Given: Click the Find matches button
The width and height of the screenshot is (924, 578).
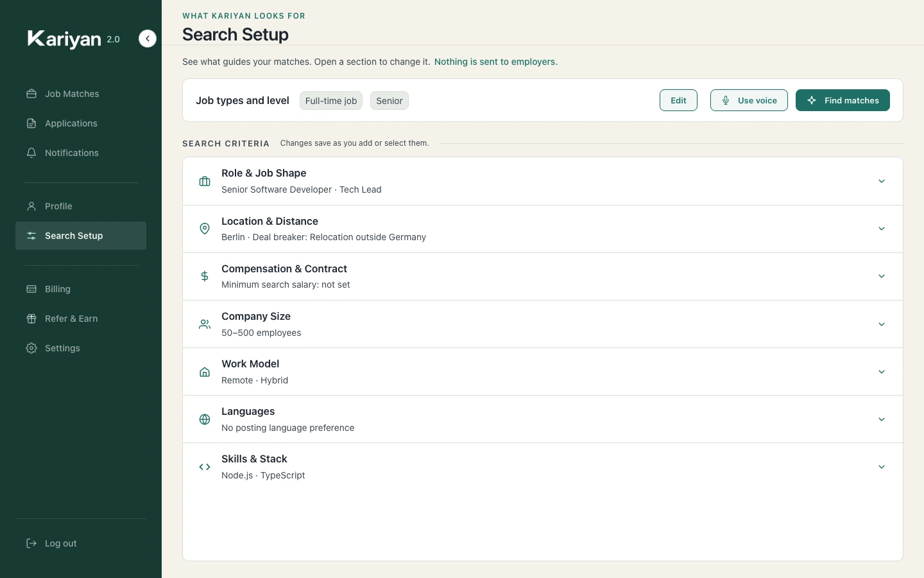Looking at the screenshot, I should 843,100.
